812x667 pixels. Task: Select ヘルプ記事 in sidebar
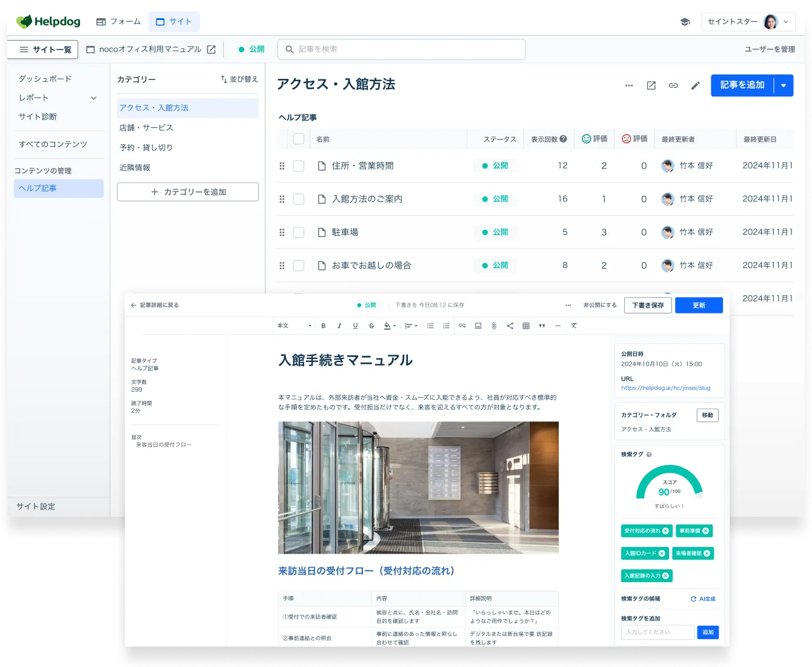click(58, 189)
